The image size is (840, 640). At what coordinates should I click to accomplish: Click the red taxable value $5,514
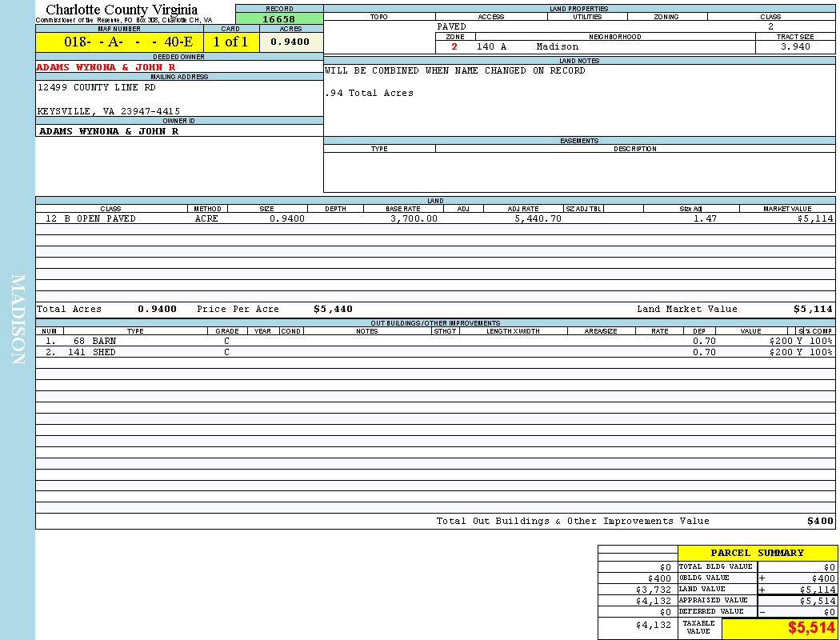tap(811, 628)
